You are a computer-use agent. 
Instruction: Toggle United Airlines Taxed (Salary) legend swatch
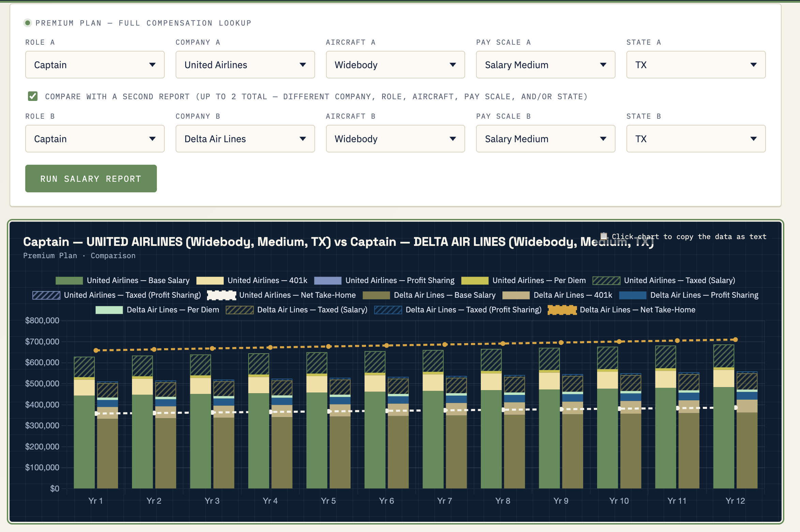(x=606, y=281)
